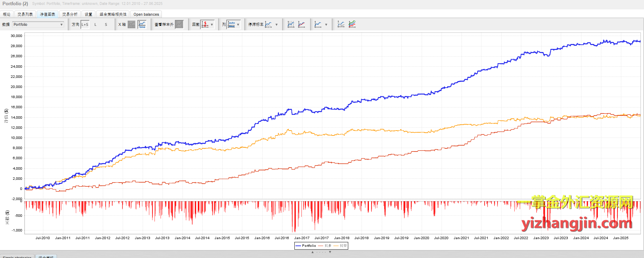The image size is (644, 258).
Task: Click the red-blue line chart icon
Action: pyautogui.click(x=301, y=24)
